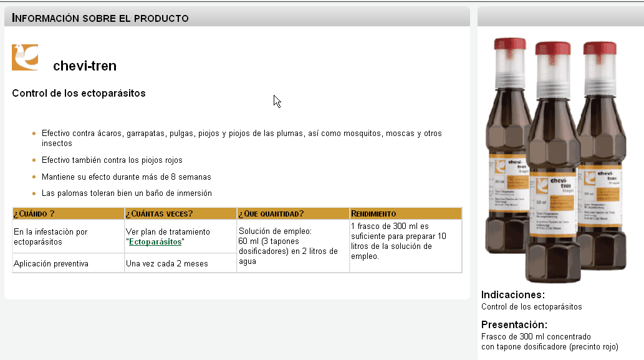Click cell 'Solución de empleo: 60 ml'
Viewport: 644px width, 360px height.
tap(293, 246)
